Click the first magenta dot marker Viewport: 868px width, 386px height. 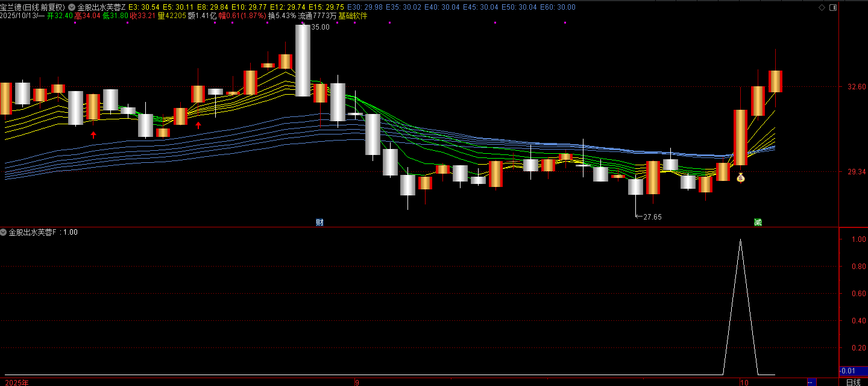pyautogui.click(x=75, y=23)
